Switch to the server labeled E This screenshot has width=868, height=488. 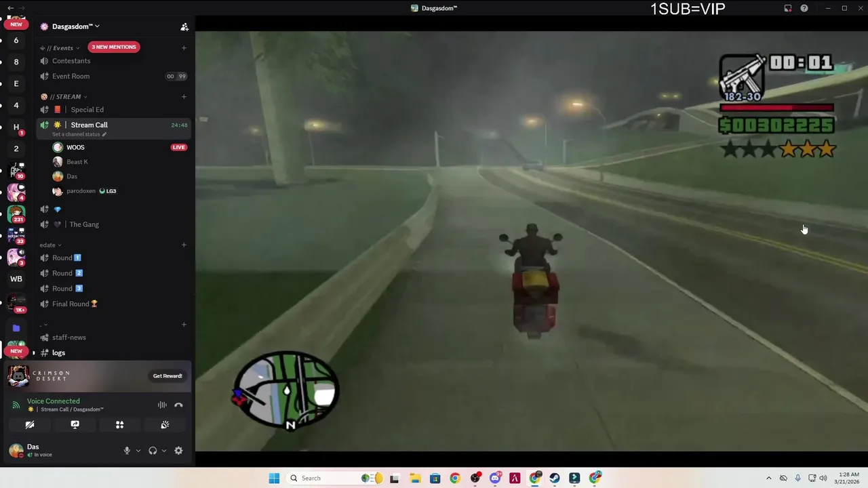click(x=16, y=84)
